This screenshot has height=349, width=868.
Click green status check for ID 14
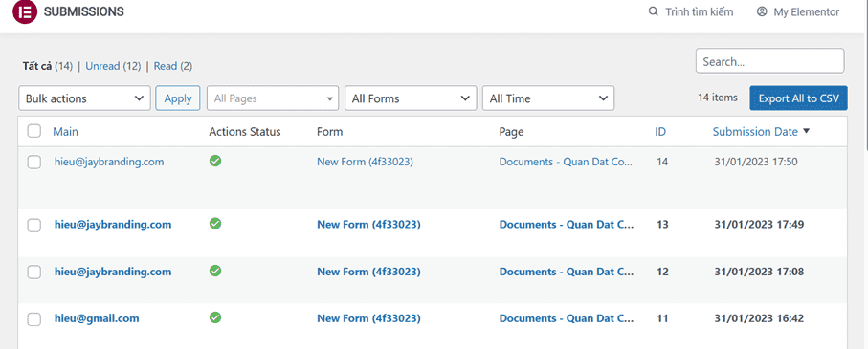[215, 161]
